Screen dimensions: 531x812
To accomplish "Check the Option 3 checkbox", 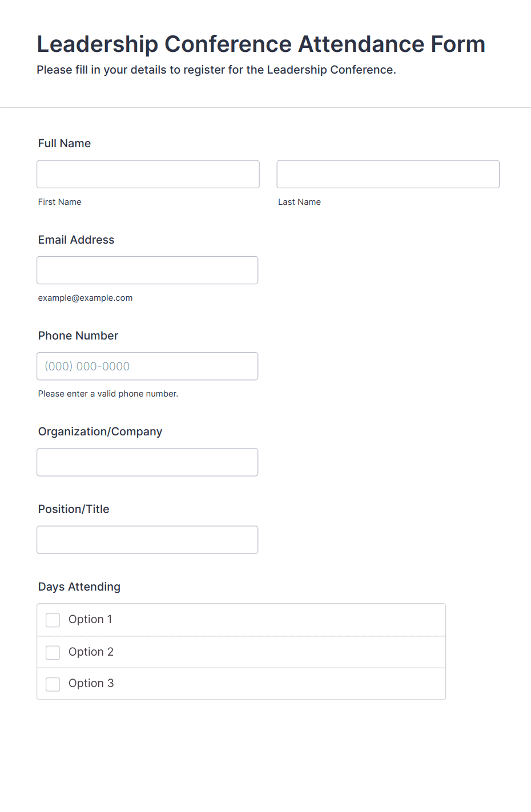I will click(x=53, y=684).
